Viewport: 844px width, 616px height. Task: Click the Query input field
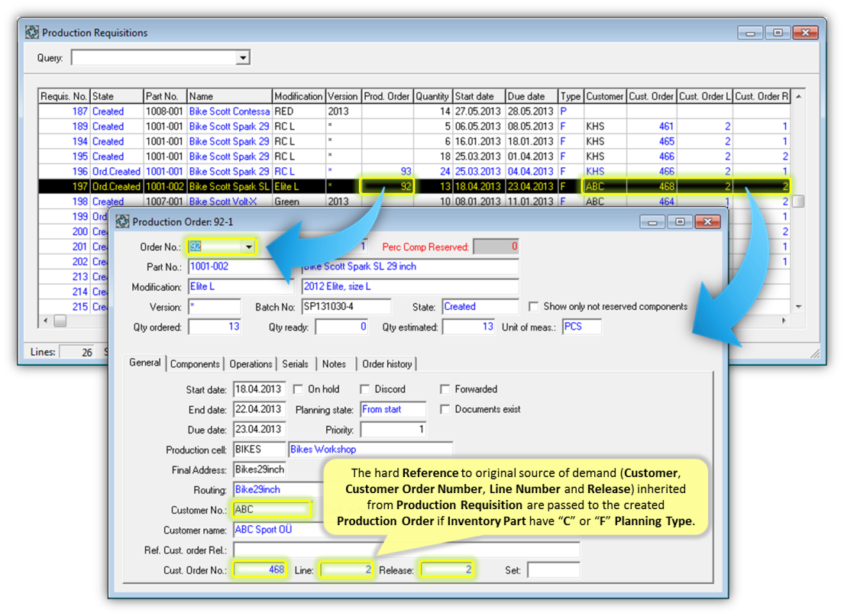154,57
